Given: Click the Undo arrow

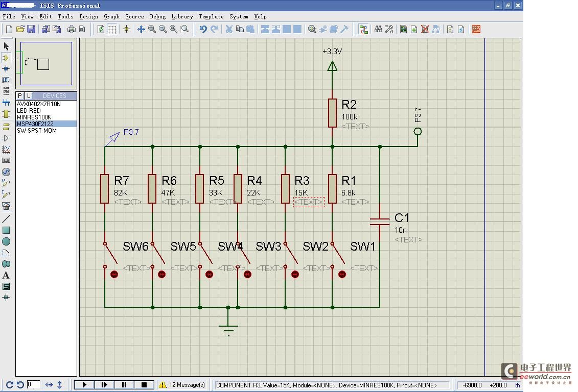Looking at the screenshot, I should click(x=203, y=29).
